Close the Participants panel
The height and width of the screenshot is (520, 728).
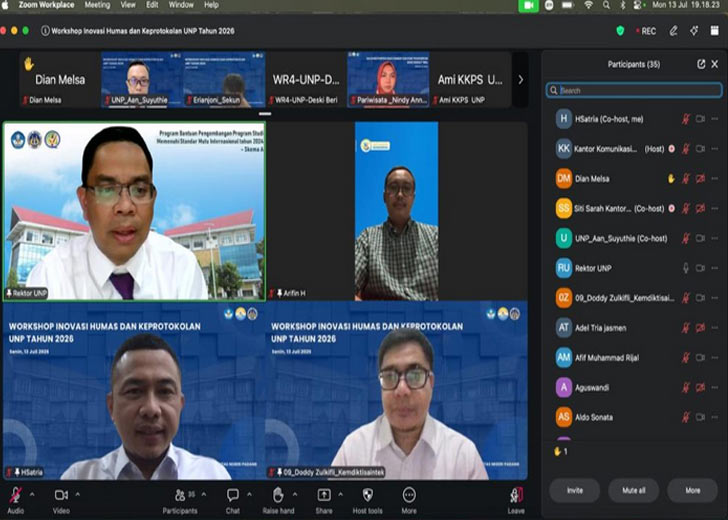[715, 64]
